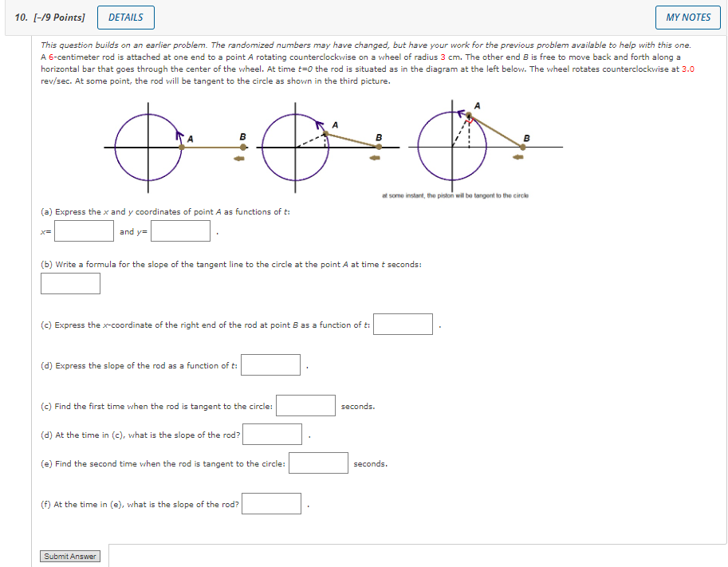Click the x-coordinate of point B answer box
728x567 pixels.
tap(403, 323)
